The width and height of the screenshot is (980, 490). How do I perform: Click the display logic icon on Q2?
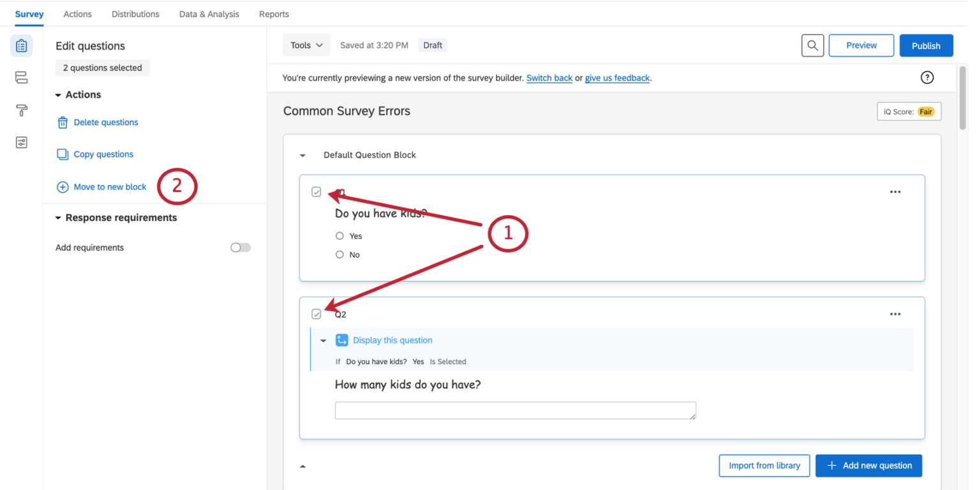pos(343,340)
